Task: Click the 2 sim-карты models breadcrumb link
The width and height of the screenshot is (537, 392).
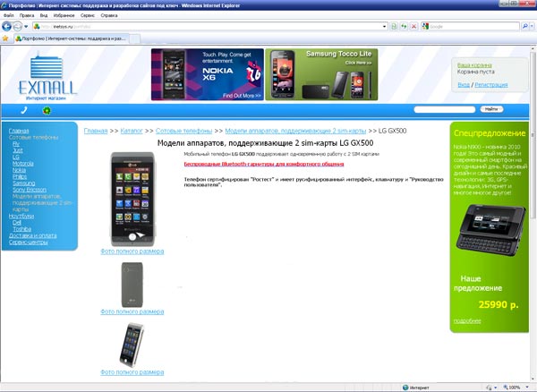Action: pos(295,131)
